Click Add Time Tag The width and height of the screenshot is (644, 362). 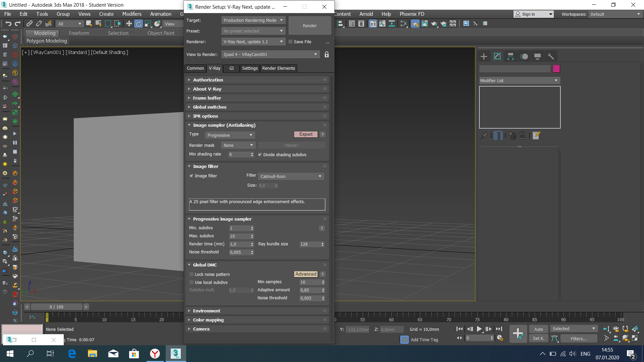click(424, 340)
